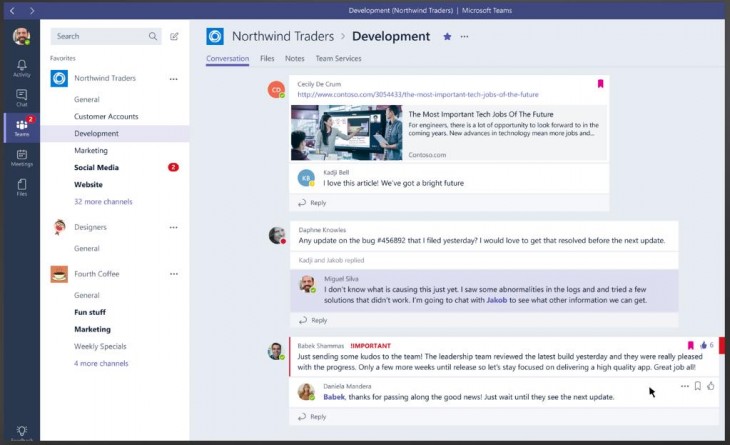Click the Designers team avatar

click(x=59, y=227)
